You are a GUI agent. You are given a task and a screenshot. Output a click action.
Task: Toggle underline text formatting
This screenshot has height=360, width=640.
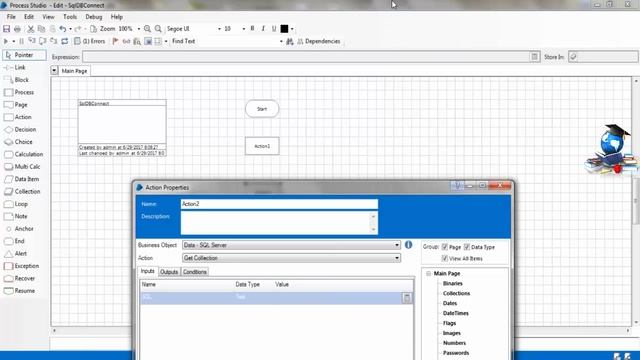[x=274, y=29]
